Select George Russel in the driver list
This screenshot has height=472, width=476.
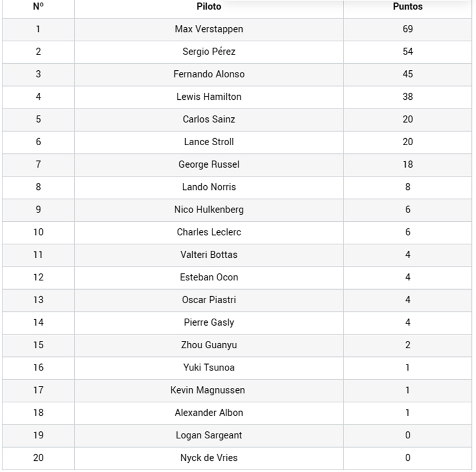(208, 164)
